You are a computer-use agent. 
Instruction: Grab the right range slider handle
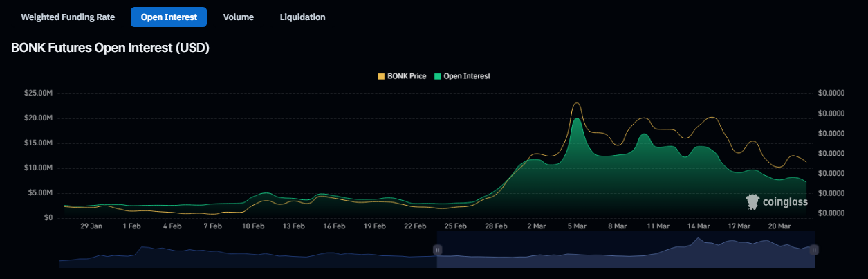tap(814, 249)
